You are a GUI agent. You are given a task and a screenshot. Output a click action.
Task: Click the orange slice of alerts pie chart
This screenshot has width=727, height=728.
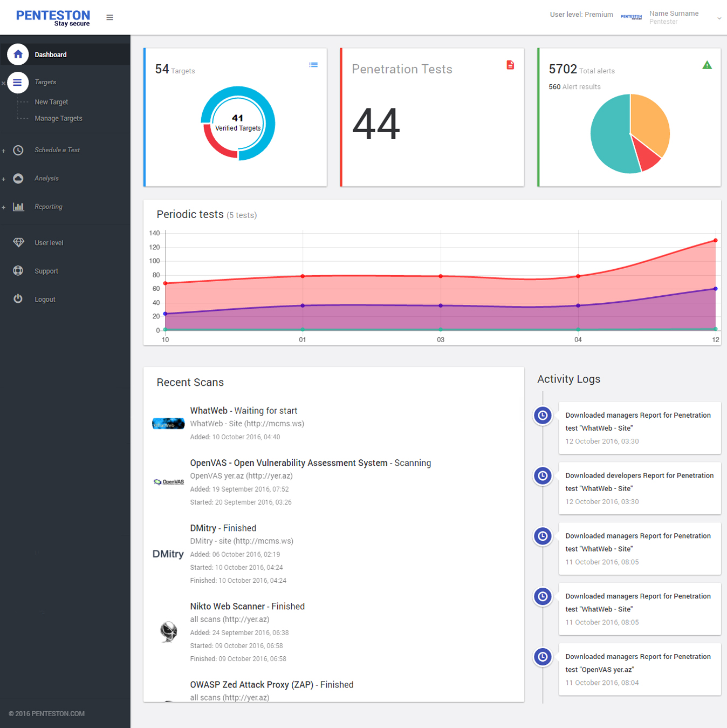pyautogui.click(x=650, y=121)
